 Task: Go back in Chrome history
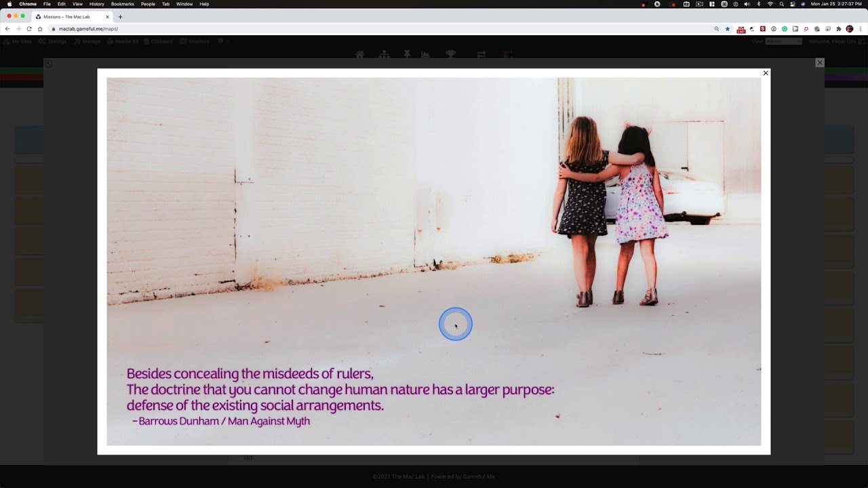[x=7, y=29]
